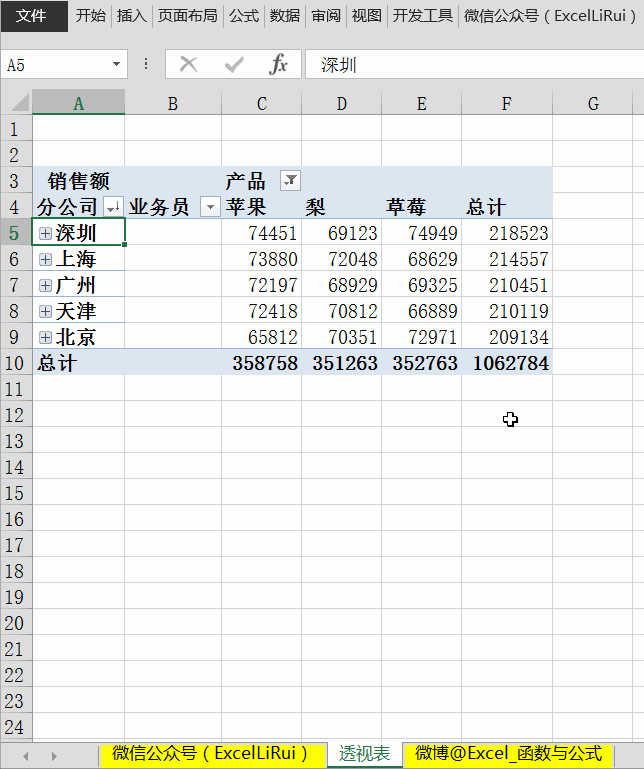This screenshot has height=769, width=644.
Task: Open the 产品 filter funnel button
Action: click(x=290, y=180)
